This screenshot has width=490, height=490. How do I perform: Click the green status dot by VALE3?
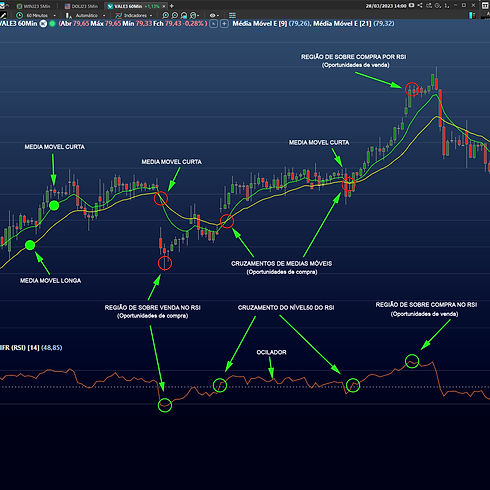tap(52, 24)
